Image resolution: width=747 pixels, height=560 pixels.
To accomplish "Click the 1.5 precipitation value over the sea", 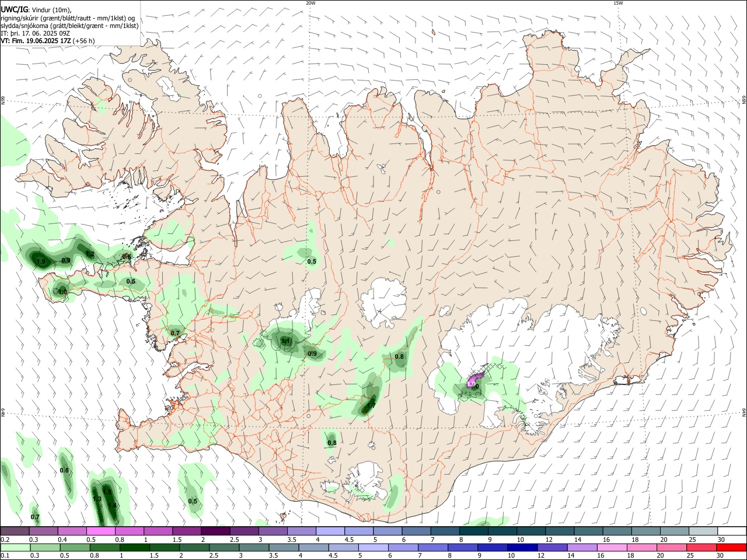I will coord(107,492).
